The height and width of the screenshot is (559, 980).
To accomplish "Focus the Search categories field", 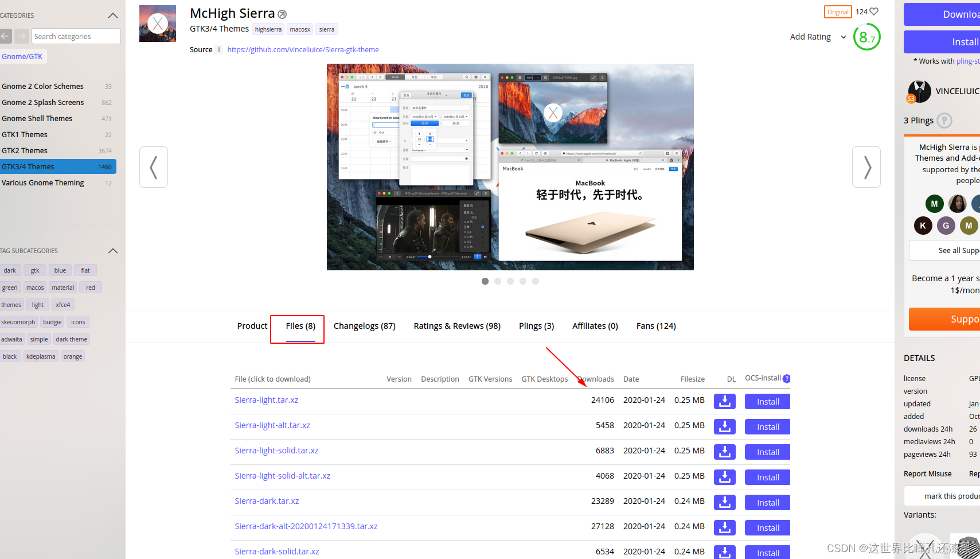I will click(76, 36).
